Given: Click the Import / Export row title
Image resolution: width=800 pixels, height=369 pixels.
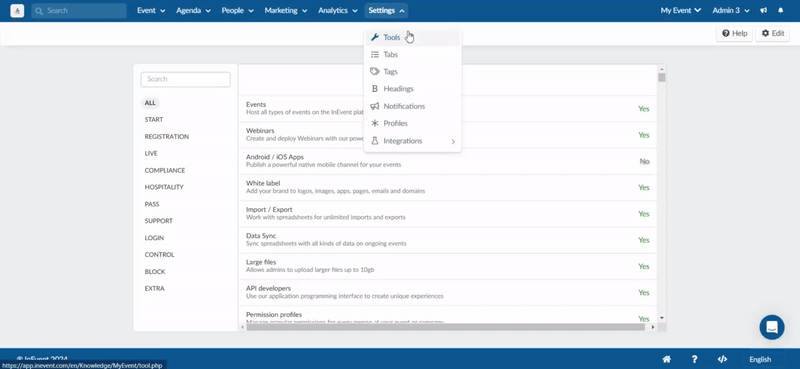Looking at the screenshot, I should tap(269, 209).
